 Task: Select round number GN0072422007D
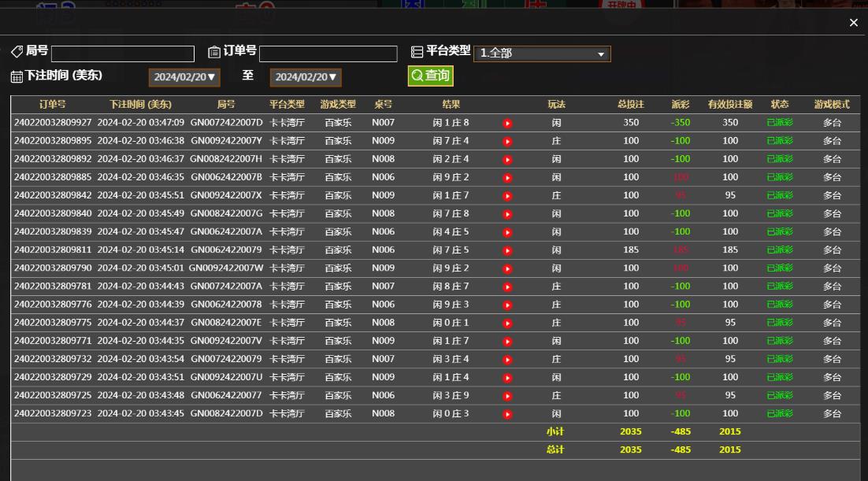[226, 123]
